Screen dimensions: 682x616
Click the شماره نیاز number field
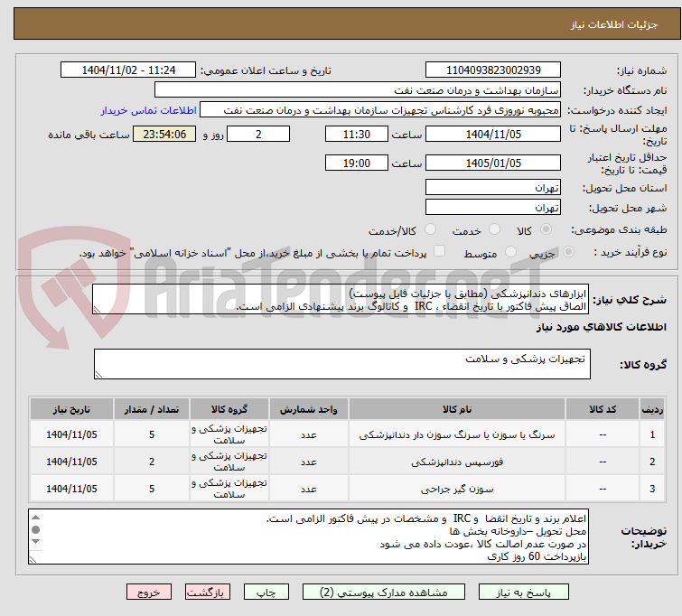[493, 70]
